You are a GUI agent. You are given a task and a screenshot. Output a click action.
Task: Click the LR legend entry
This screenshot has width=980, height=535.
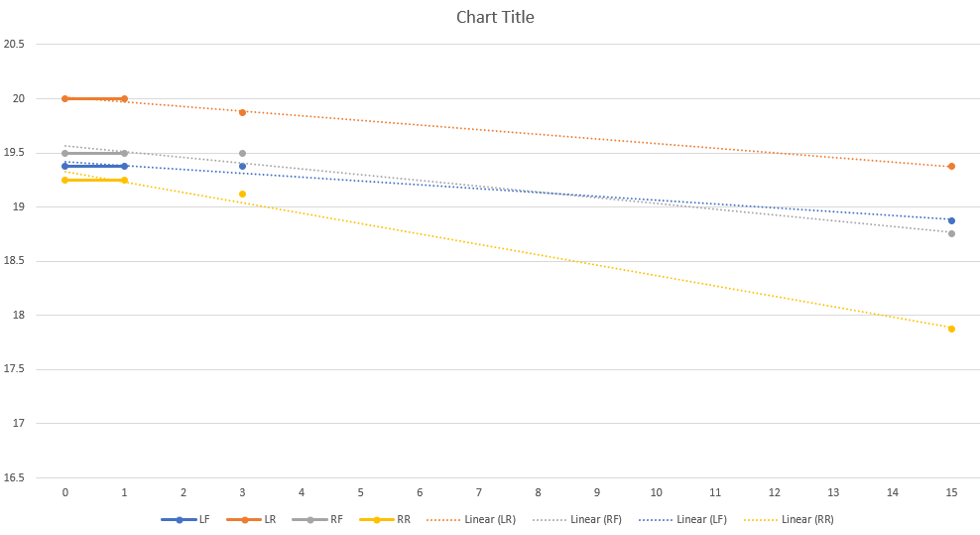tap(251, 519)
